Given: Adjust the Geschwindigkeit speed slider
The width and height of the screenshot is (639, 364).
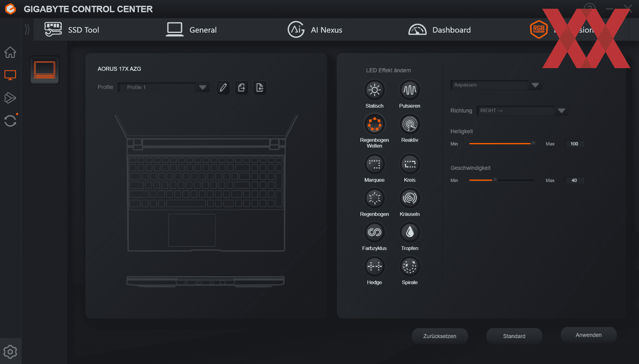Looking at the screenshot, I should [502, 180].
